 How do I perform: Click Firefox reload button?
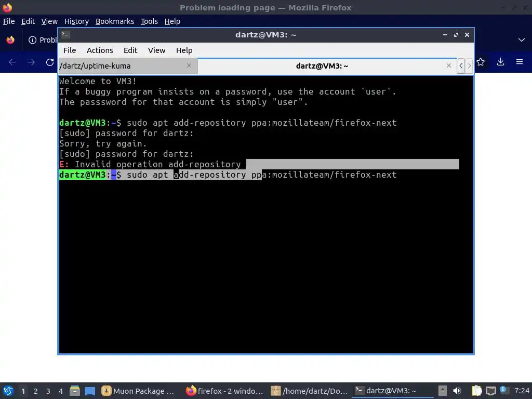(x=50, y=62)
